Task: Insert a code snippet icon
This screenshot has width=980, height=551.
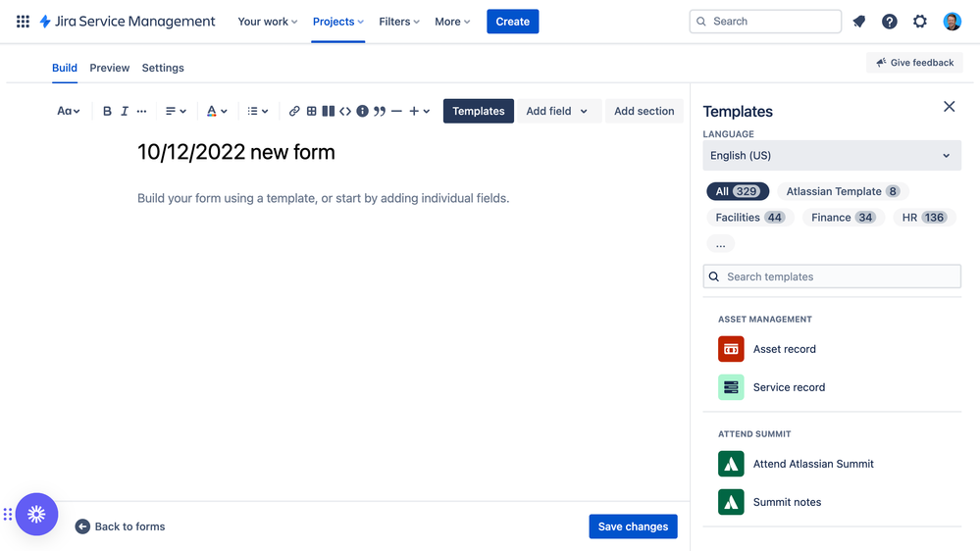Action: point(345,111)
